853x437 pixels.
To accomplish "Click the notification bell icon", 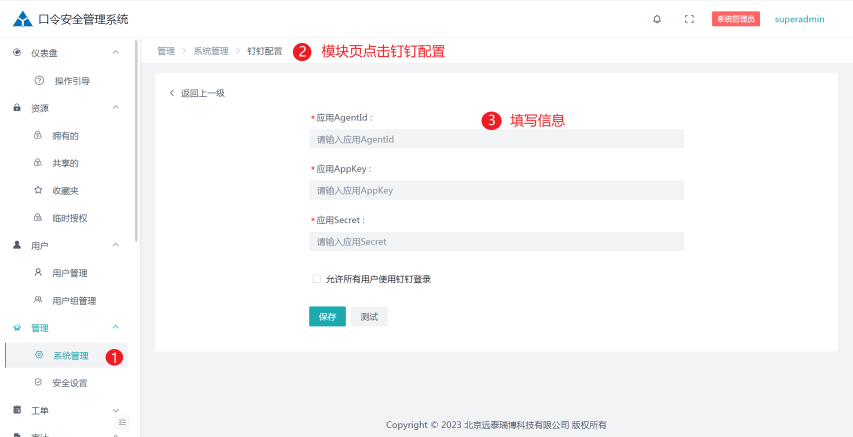I will (x=657, y=19).
